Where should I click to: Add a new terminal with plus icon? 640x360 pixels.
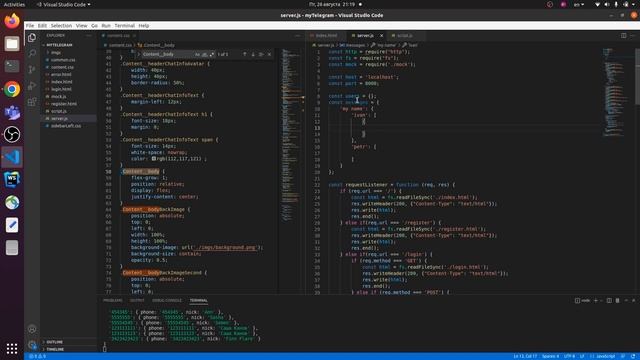click(x=596, y=300)
